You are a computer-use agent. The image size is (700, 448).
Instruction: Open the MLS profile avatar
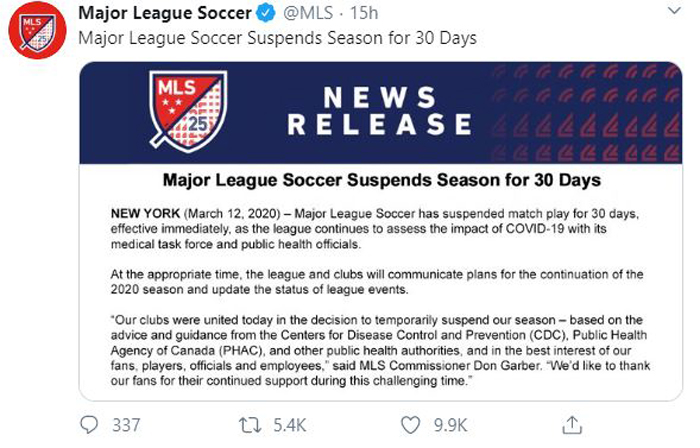(38, 30)
